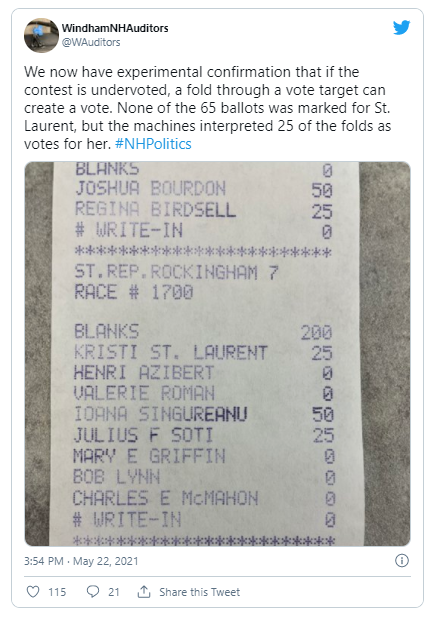
Task: Click the Share this Tweet label
Action: click(x=200, y=592)
